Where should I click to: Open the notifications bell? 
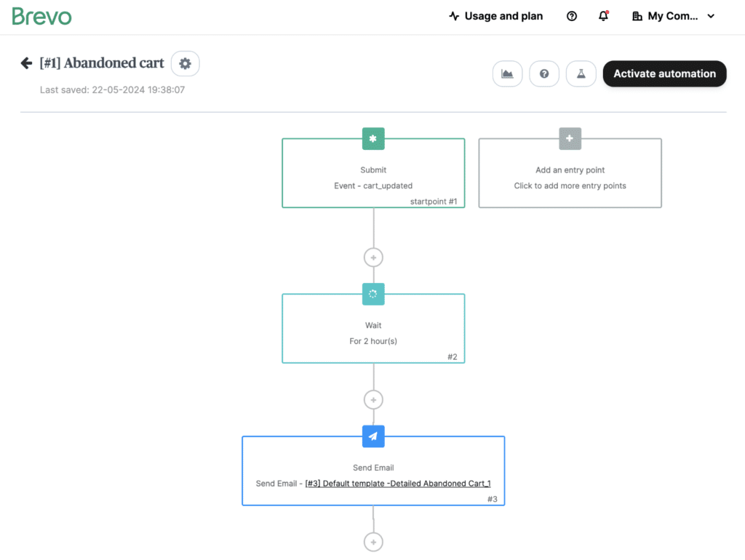click(603, 15)
